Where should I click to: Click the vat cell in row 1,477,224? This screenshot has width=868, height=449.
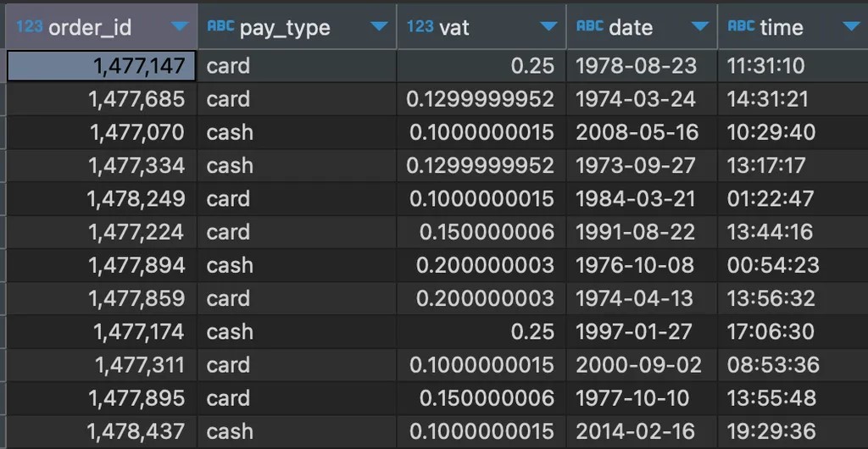(481, 231)
